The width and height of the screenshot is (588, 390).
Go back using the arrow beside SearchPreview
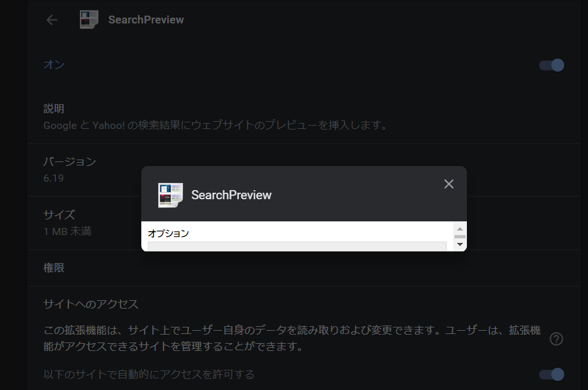[x=51, y=20]
